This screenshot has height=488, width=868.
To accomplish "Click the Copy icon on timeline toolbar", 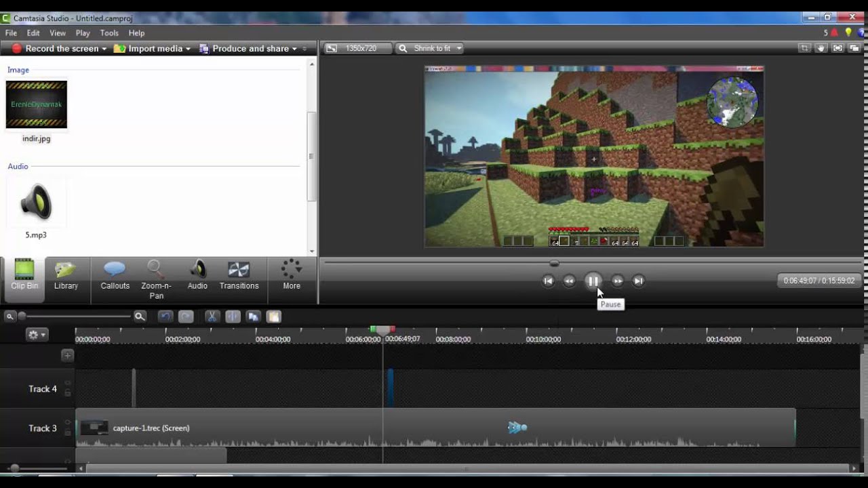I will click(253, 317).
